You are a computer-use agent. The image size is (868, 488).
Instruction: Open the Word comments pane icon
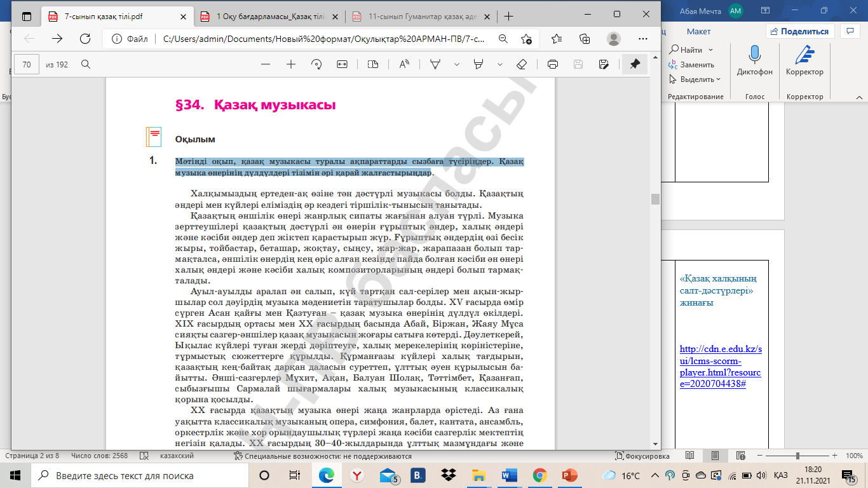click(x=850, y=31)
